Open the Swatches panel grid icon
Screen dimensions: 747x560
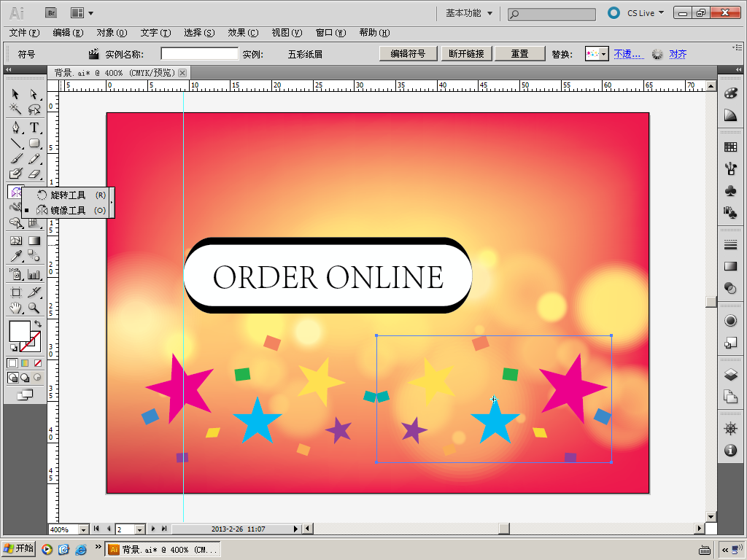pos(730,147)
